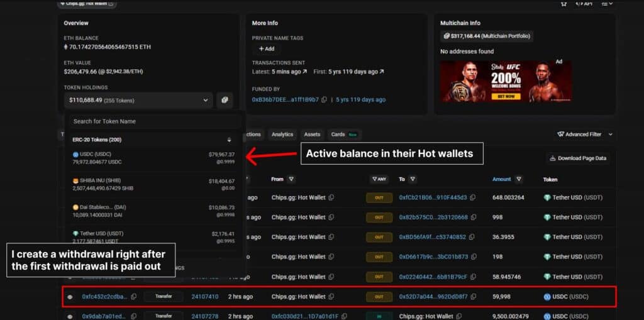Click the USDC token icon in holdings list
This screenshot has width=644, height=320.
pos(75,155)
